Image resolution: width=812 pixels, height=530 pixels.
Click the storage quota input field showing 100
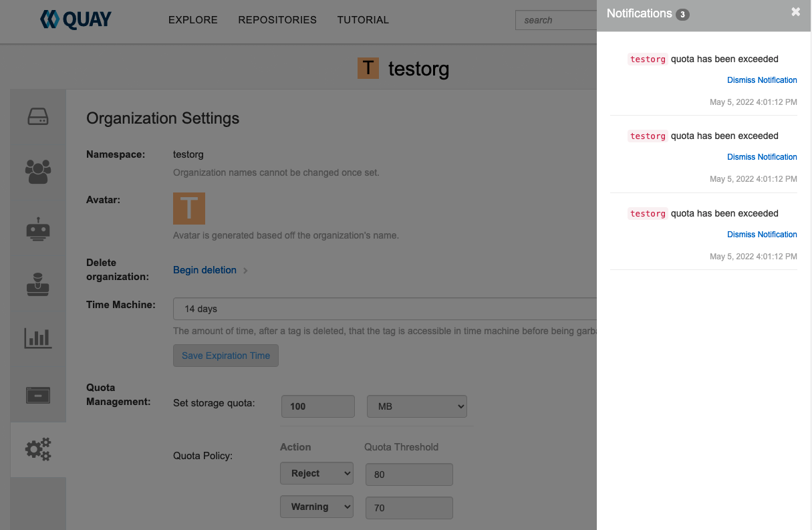(318, 406)
